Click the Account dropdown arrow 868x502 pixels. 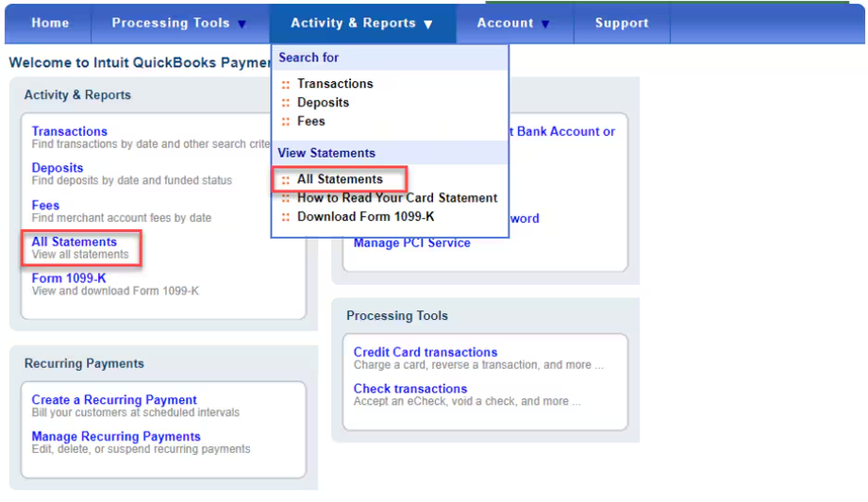(545, 25)
